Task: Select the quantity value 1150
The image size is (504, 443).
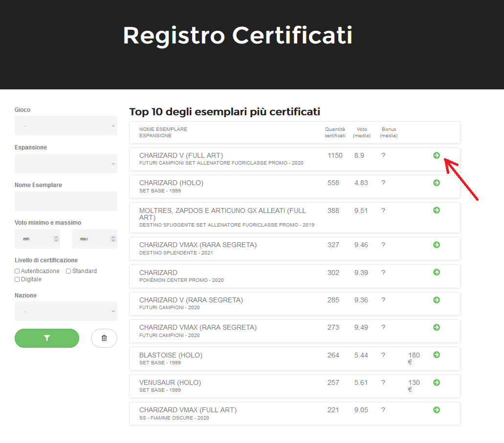Action: coord(335,155)
